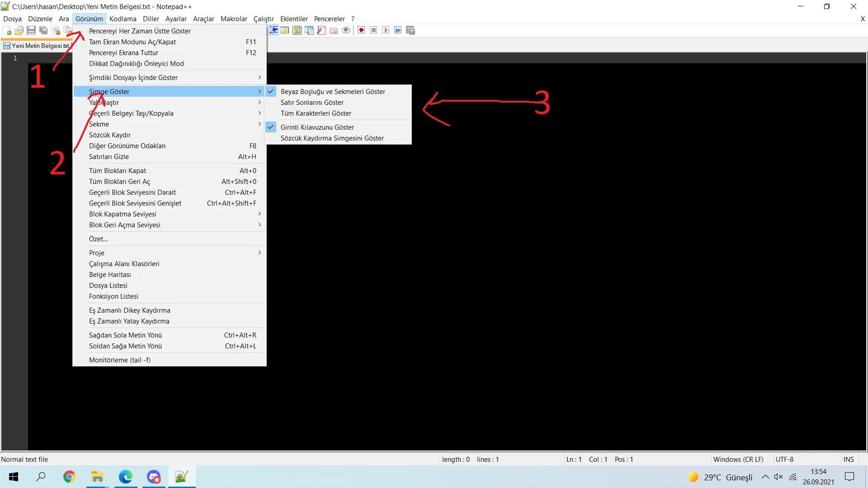Click the Stop Recording macro icon
This screenshot has width=868, height=488.
(373, 30)
